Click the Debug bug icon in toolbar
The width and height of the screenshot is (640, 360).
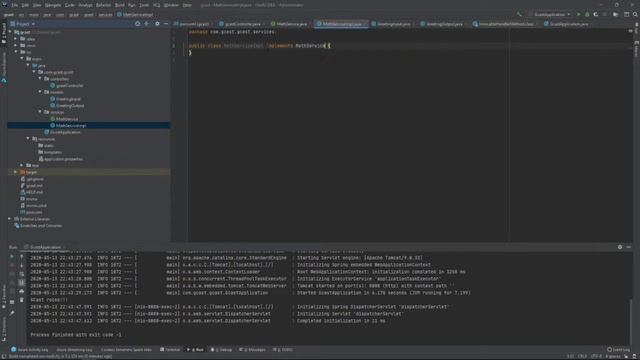point(587,14)
